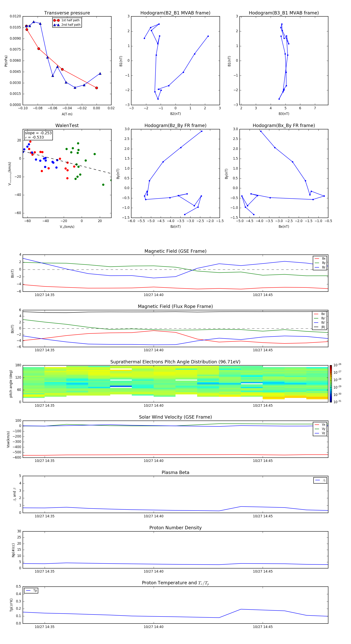
Task: Click the 'Bx' legend entry in GSE magnetic field
Action: click(x=320, y=259)
